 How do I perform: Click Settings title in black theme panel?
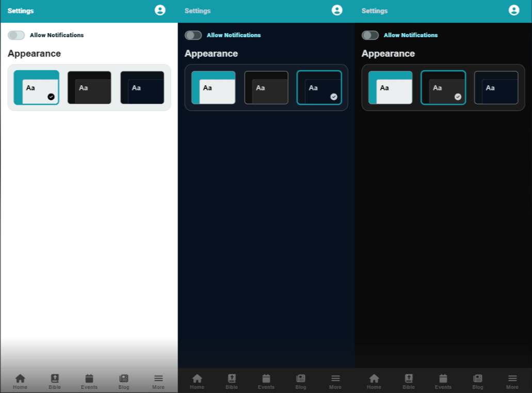click(375, 10)
